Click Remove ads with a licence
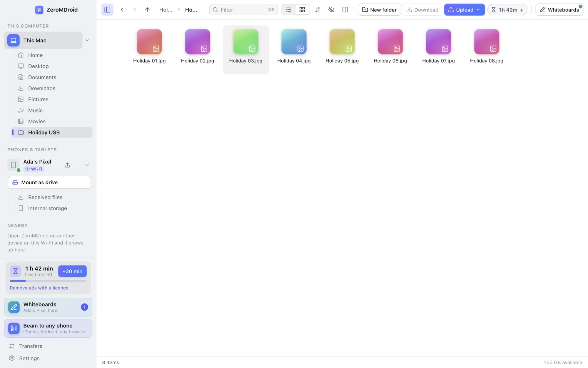 (39, 288)
